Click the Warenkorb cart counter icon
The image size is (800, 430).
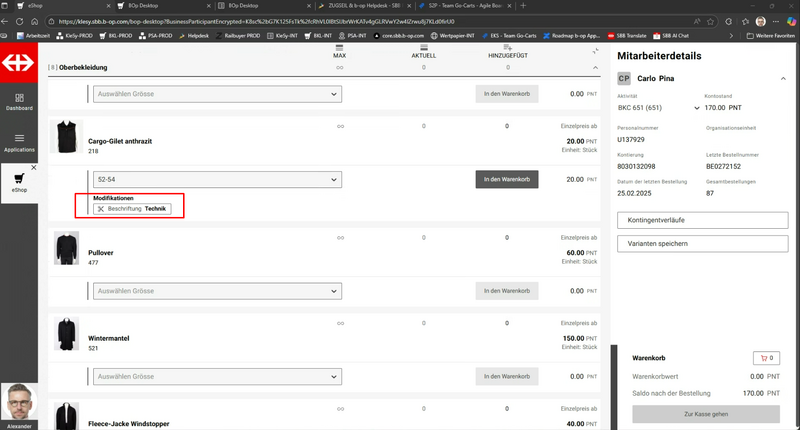765,357
